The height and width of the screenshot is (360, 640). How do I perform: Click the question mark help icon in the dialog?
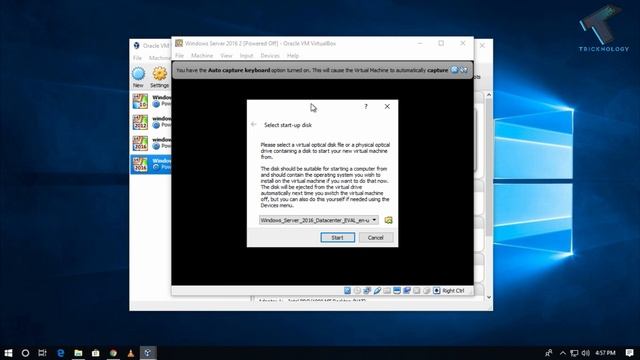(x=366, y=107)
